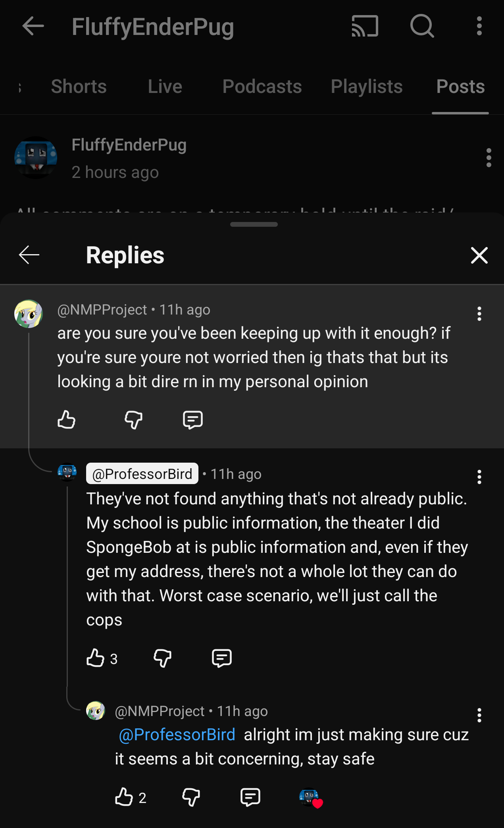Select the Playlists tab
504x828 pixels.
point(367,87)
